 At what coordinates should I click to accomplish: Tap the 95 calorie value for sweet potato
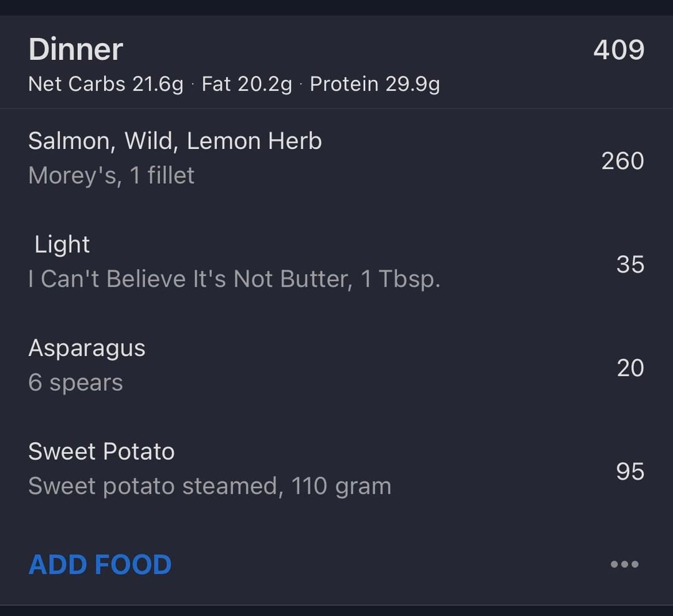point(630,471)
